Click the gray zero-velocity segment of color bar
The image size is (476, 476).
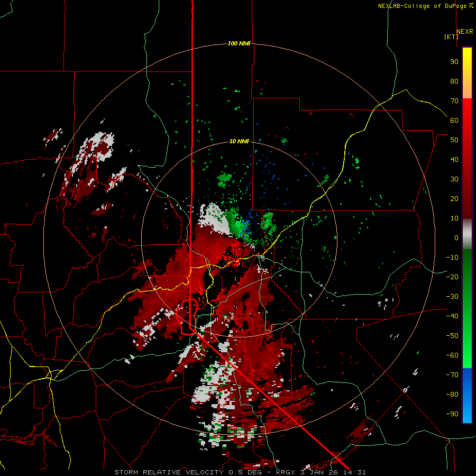pos(467,234)
